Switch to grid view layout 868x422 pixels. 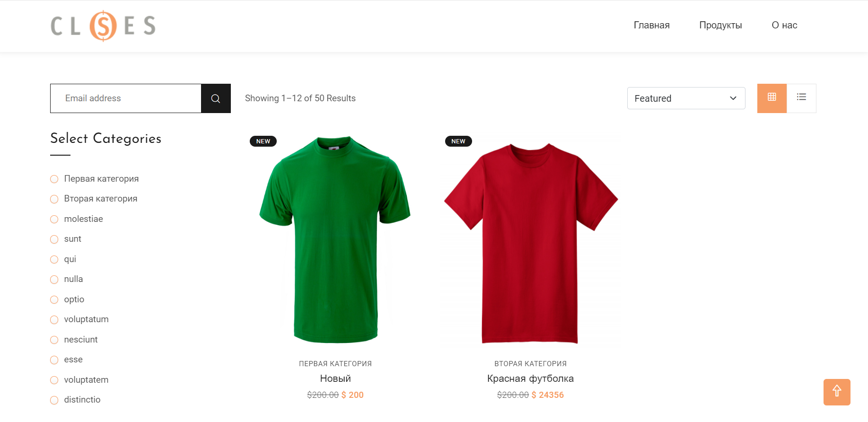click(772, 98)
